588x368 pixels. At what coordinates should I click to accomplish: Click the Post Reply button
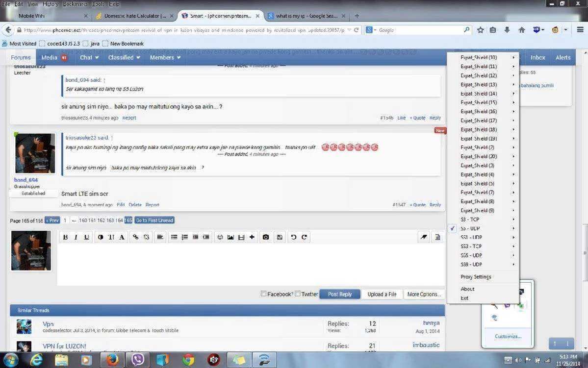point(340,294)
